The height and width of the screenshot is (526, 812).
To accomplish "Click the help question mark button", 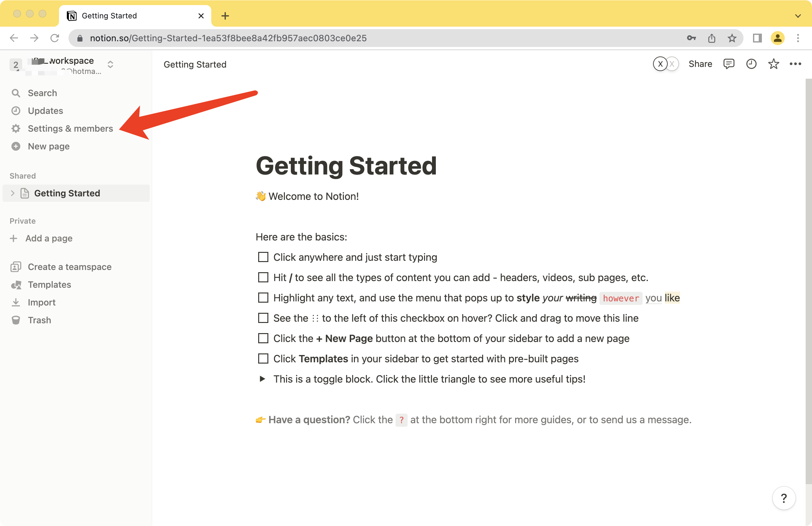I will pyautogui.click(x=784, y=498).
